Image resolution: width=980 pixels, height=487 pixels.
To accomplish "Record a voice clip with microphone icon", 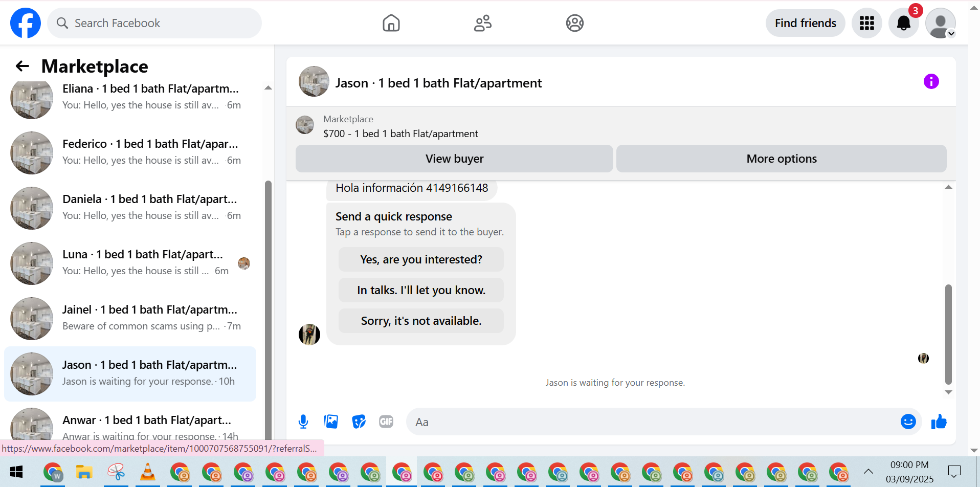I will point(303,422).
